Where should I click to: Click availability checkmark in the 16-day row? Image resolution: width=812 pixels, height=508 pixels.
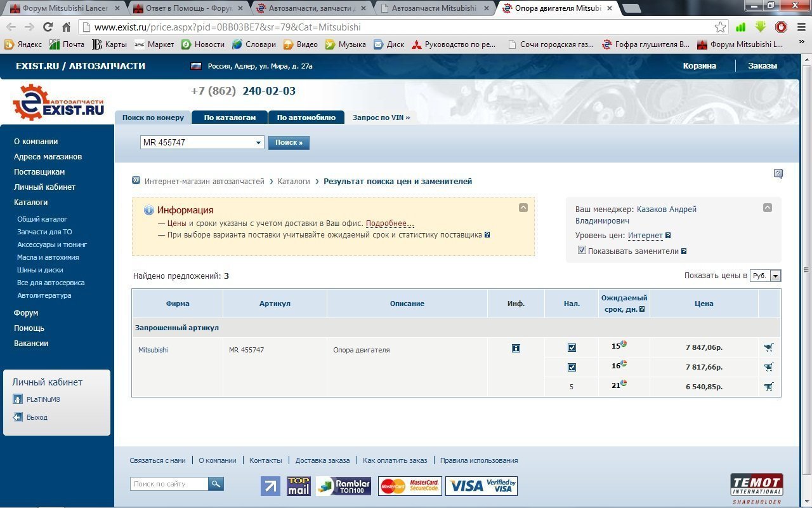point(572,368)
